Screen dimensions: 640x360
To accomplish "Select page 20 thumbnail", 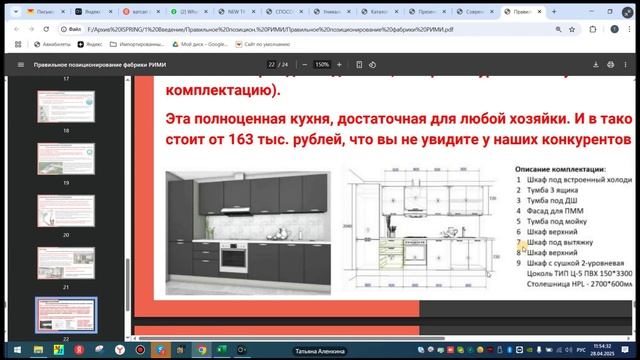I will click(66, 211).
